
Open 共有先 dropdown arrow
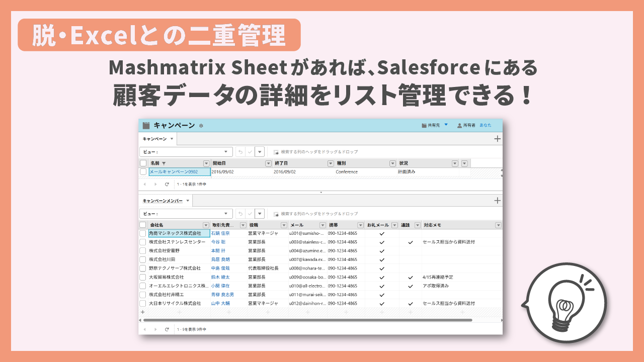click(x=446, y=125)
